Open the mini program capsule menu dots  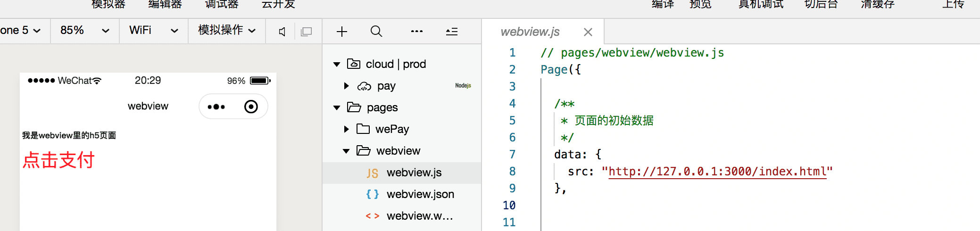click(x=216, y=107)
